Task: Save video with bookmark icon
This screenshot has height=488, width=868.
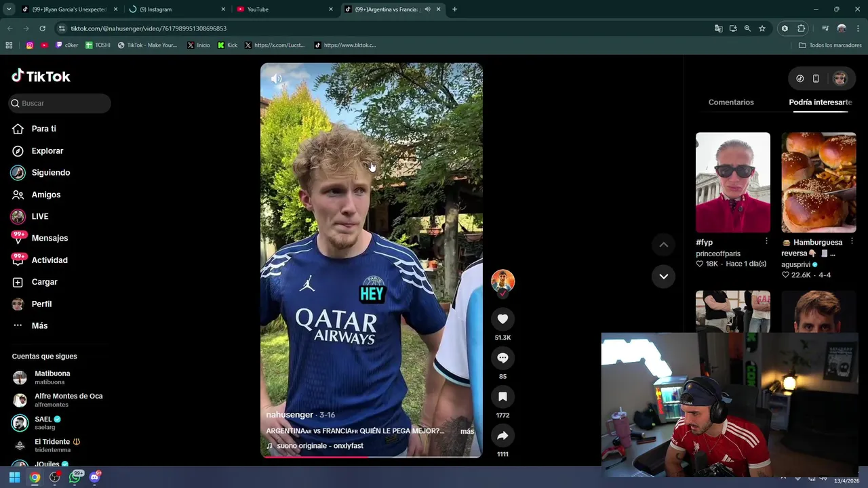Action: click(x=502, y=396)
